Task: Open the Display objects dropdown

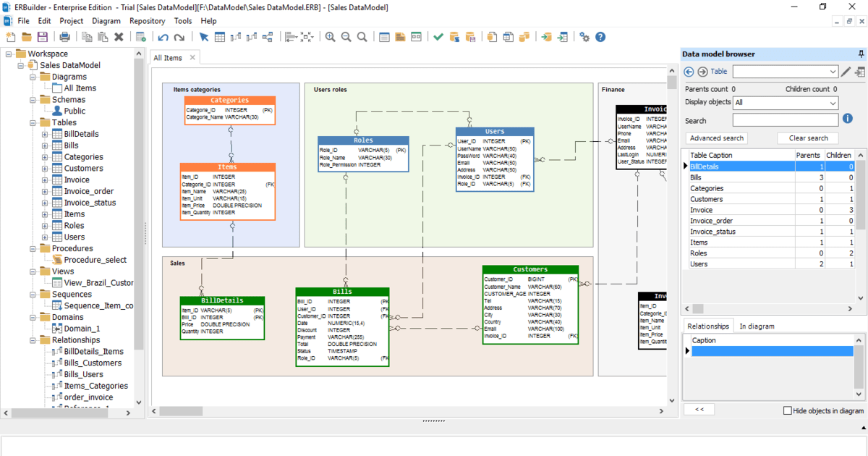Action: click(x=786, y=103)
